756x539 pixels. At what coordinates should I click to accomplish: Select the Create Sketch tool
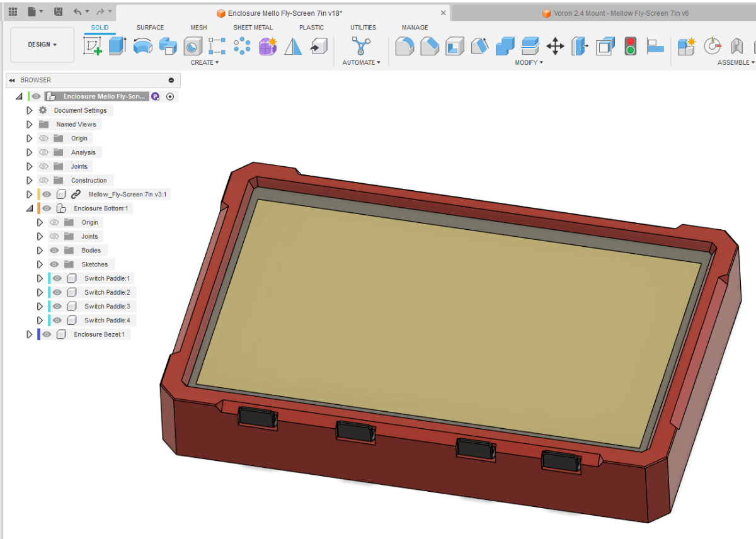point(93,45)
